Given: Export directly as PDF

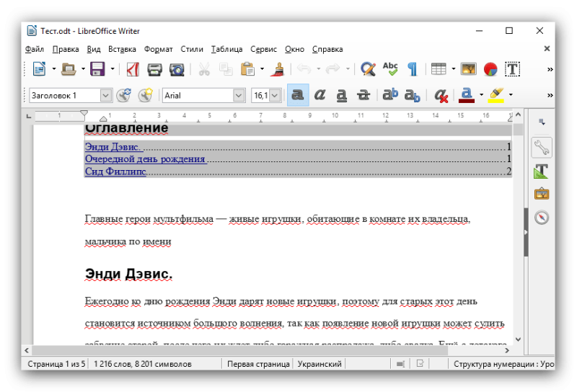Looking at the screenshot, I should [x=133, y=68].
